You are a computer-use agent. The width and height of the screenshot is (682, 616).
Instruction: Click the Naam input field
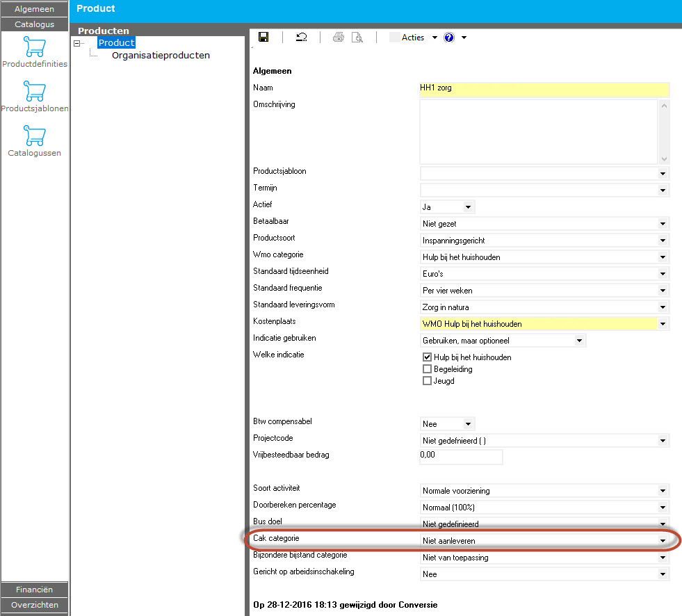click(x=544, y=89)
